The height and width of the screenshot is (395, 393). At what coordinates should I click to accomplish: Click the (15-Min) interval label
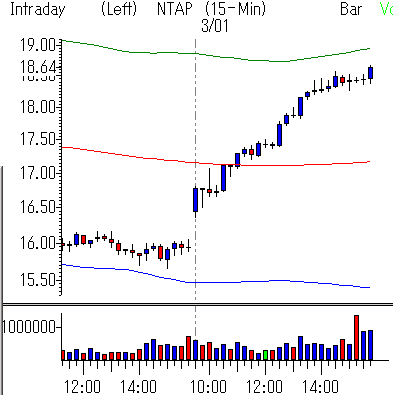(236, 9)
